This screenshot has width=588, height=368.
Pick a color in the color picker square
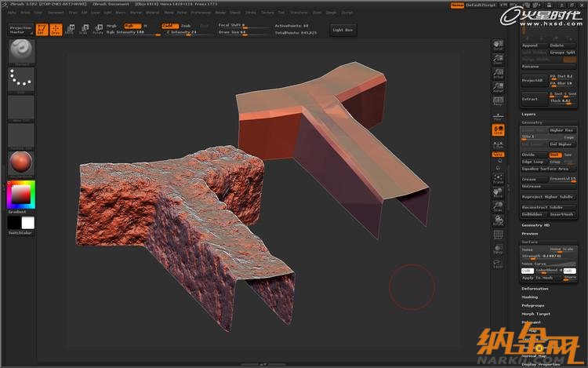[x=20, y=194]
